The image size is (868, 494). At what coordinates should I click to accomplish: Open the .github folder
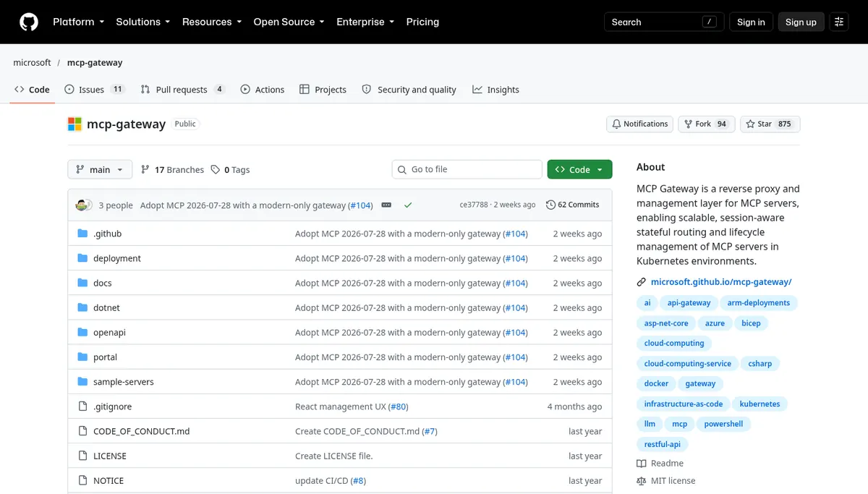click(107, 234)
